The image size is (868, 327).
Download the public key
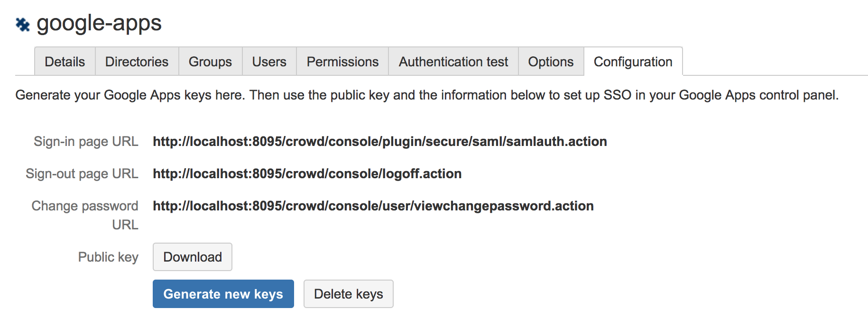193,257
